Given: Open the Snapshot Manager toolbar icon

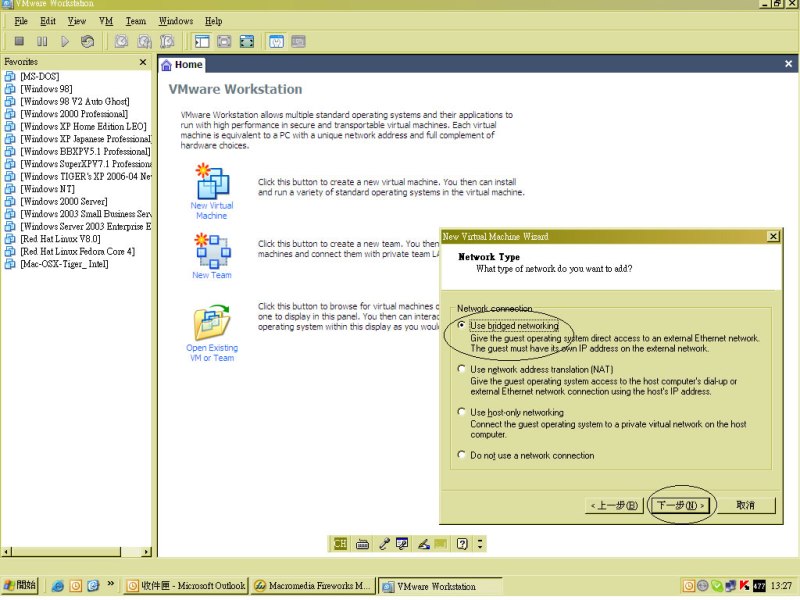Looking at the screenshot, I should (x=167, y=41).
